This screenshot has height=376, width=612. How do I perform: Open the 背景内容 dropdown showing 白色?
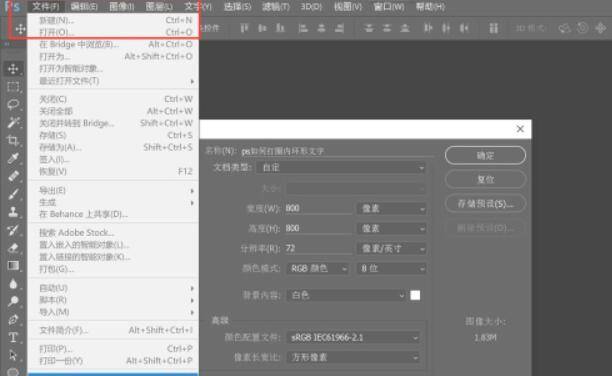347,296
